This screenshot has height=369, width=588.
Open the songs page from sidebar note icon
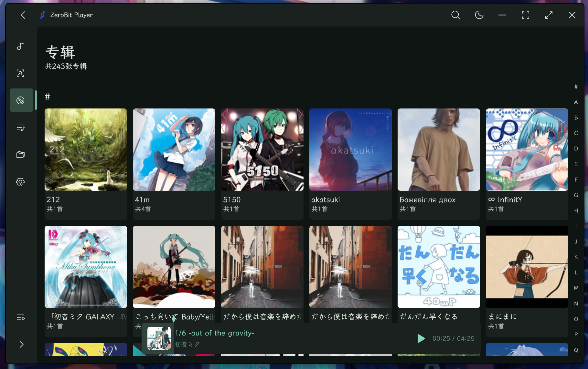tap(20, 46)
